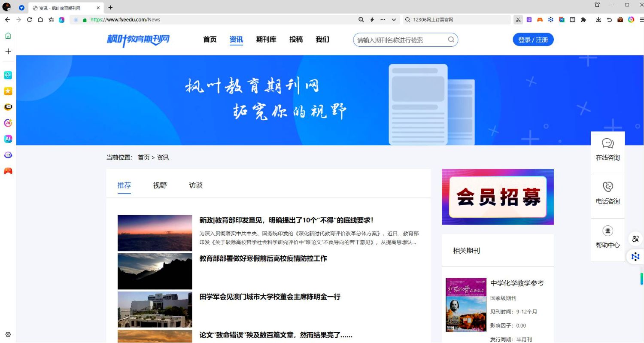Open article 新政|教育部印发意见

click(x=286, y=220)
